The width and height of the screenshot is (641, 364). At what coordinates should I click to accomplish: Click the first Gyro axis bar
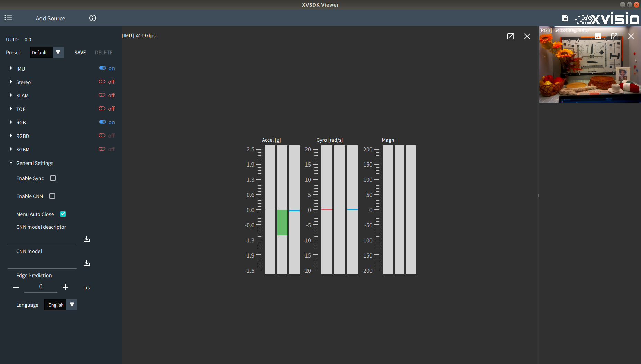click(x=327, y=209)
